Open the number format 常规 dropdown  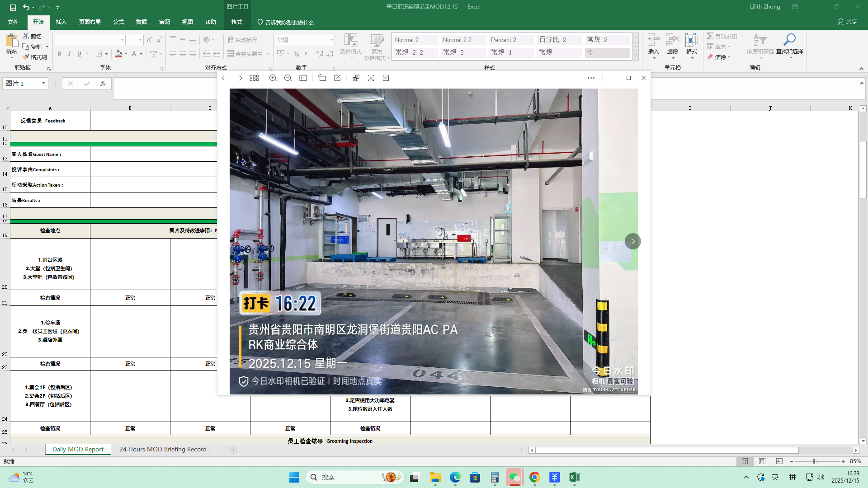[331, 40]
